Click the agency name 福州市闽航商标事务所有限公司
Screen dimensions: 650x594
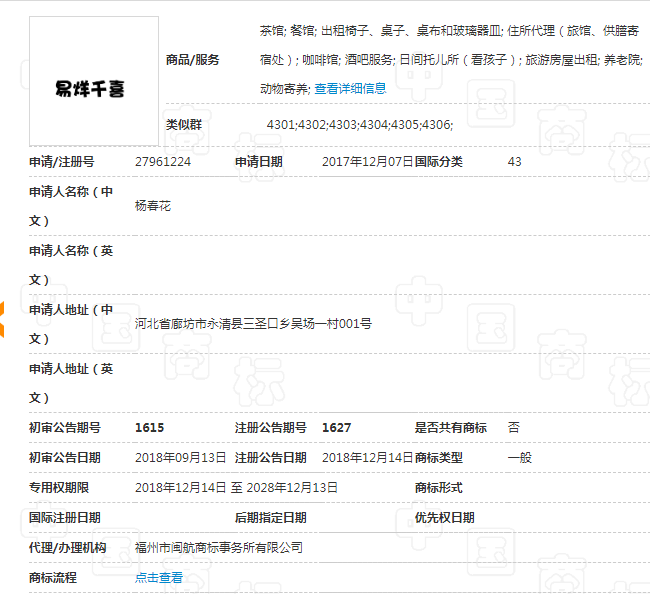(x=219, y=548)
